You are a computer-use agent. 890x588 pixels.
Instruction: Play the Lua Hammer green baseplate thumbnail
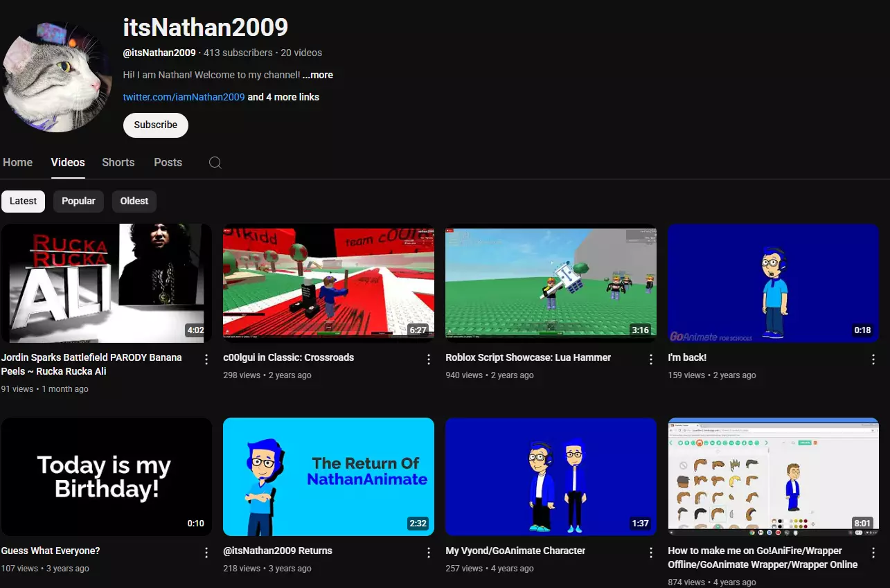[551, 283]
